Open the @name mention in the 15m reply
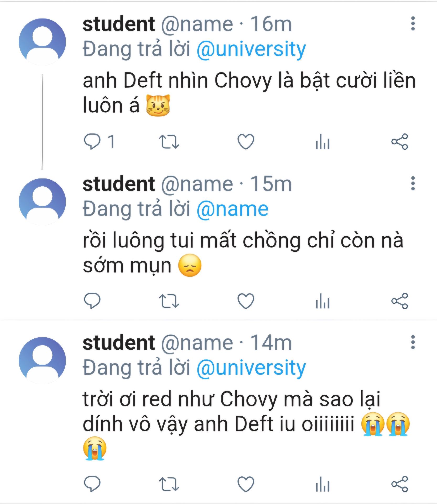Screen dimensions: 437x504 pos(233,209)
